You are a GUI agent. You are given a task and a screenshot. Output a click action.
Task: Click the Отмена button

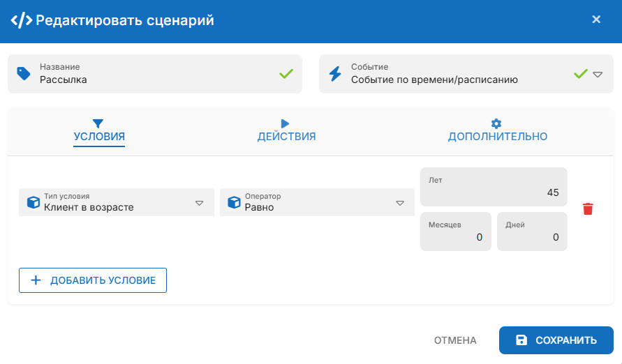(455, 340)
